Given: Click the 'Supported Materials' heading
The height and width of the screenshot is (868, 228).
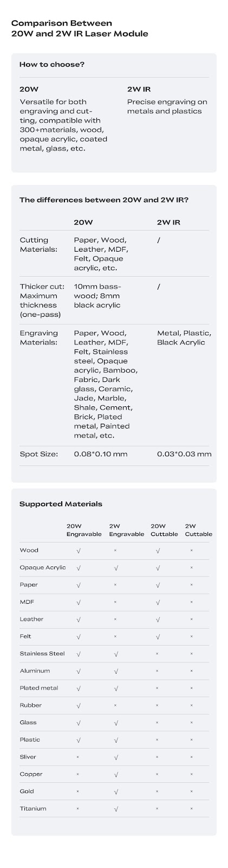Looking at the screenshot, I should click(x=61, y=504).
